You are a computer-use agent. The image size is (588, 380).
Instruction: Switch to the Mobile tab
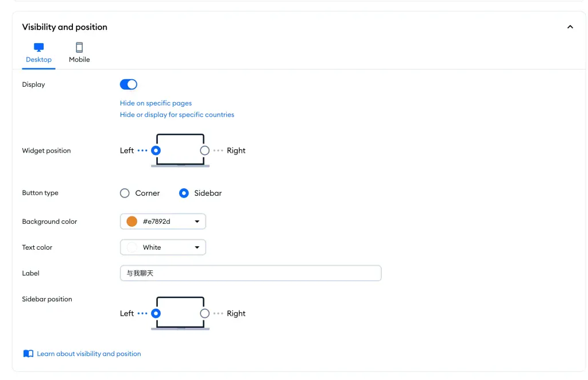pyautogui.click(x=79, y=52)
